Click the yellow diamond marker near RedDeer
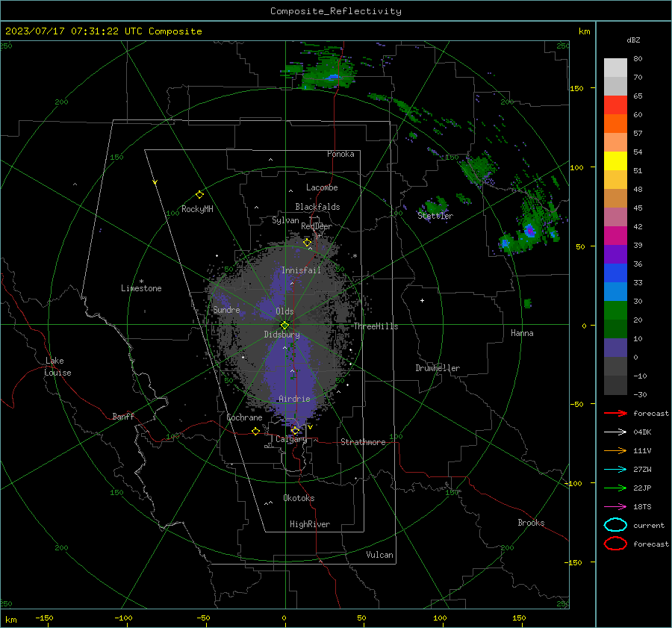 pos(307,243)
